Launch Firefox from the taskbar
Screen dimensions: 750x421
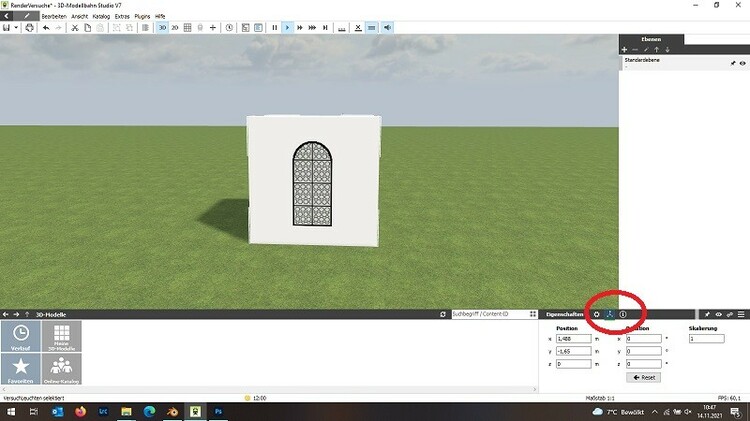coord(80,411)
